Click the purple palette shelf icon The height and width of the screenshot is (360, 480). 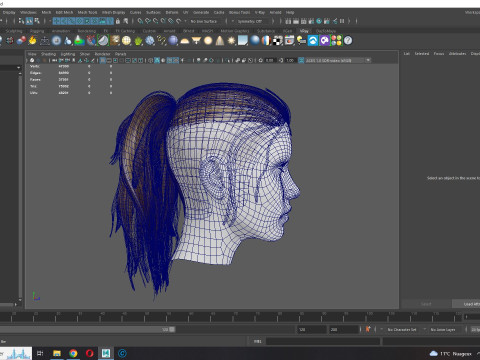(x=324, y=41)
